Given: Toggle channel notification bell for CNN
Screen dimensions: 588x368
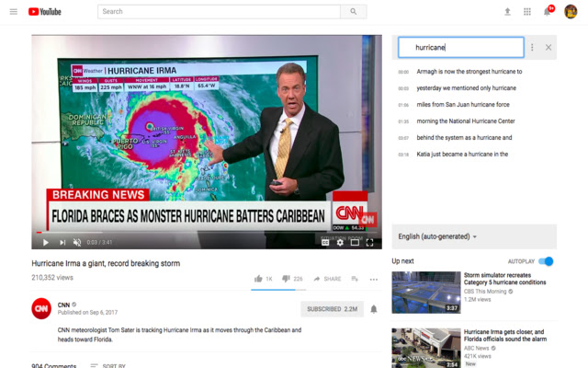Looking at the screenshot, I should click(x=374, y=309).
